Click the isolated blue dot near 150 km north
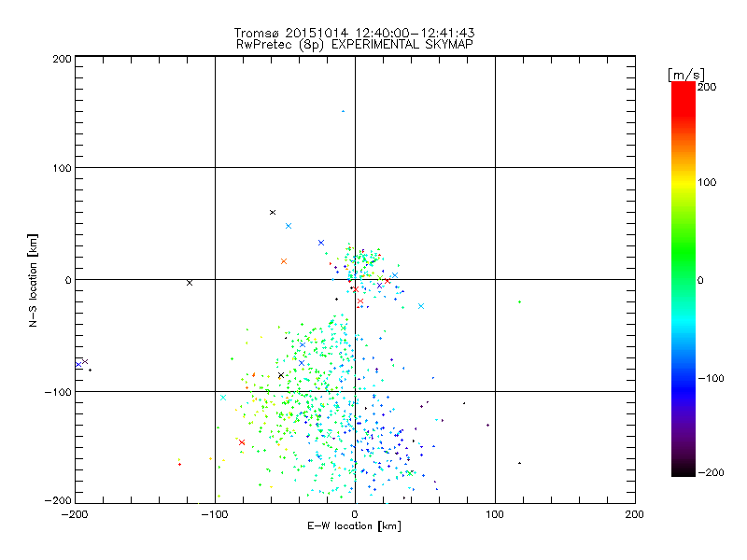 tap(343, 111)
